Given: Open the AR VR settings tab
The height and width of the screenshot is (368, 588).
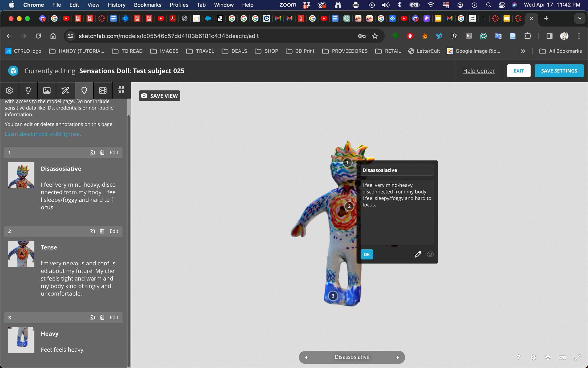Looking at the screenshot, I should pos(121,90).
